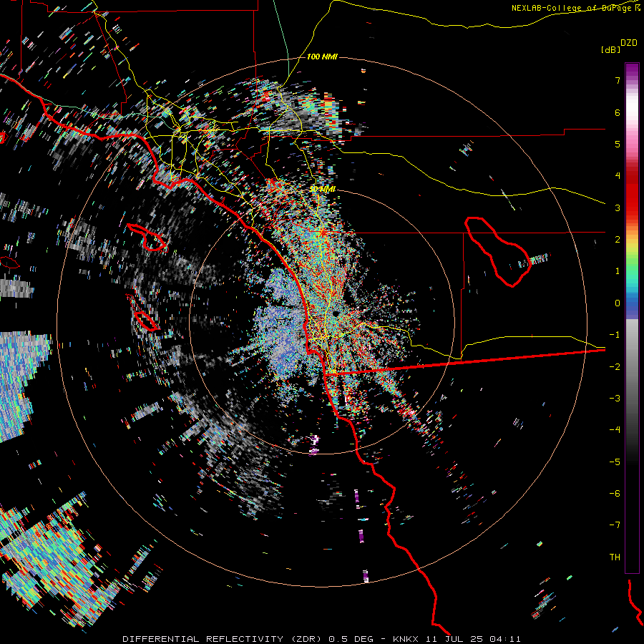Click the -5 dB scale label
This screenshot has height=644, width=644.
pyautogui.click(x=615, y=462)
